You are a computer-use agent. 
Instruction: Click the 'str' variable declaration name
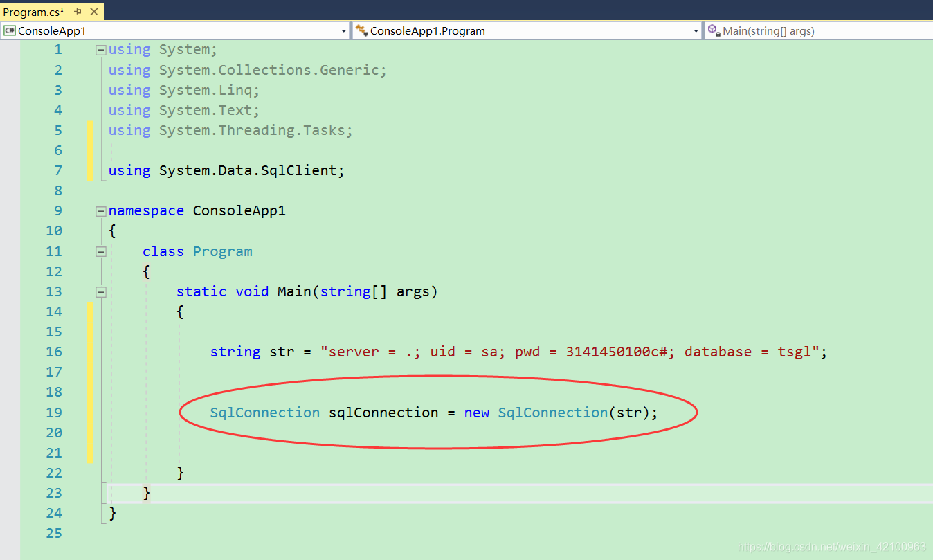tap(282, 352)
